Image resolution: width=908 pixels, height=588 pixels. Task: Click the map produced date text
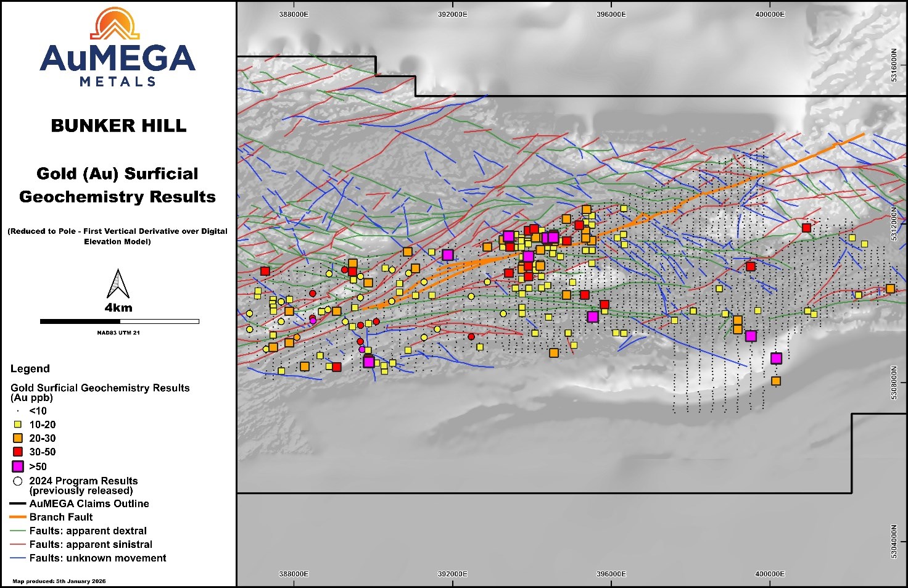(59, 581)
